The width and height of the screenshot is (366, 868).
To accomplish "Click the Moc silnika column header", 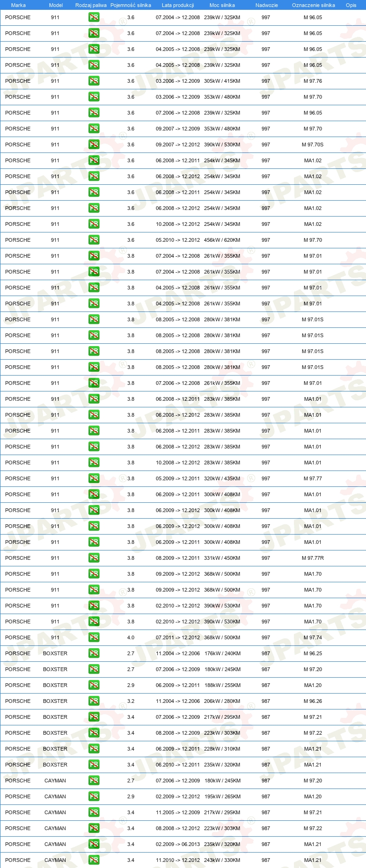I will (x=222, y=5).
